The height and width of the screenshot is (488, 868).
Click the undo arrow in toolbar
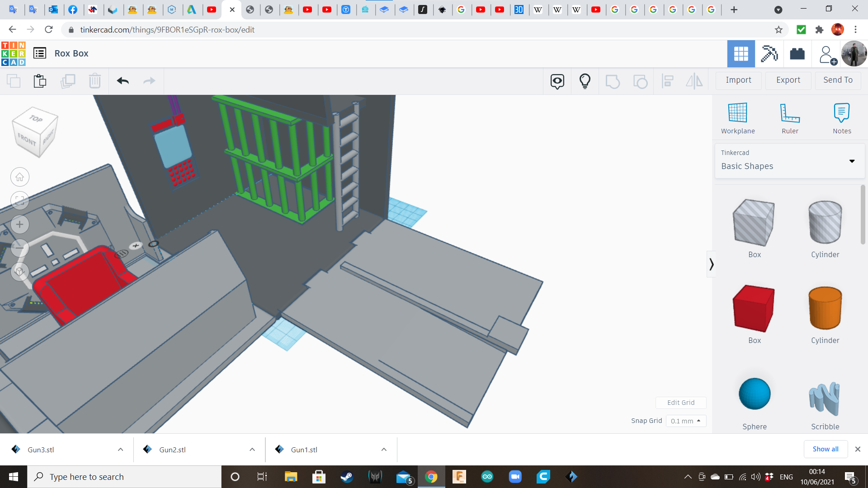pos(123,81)
